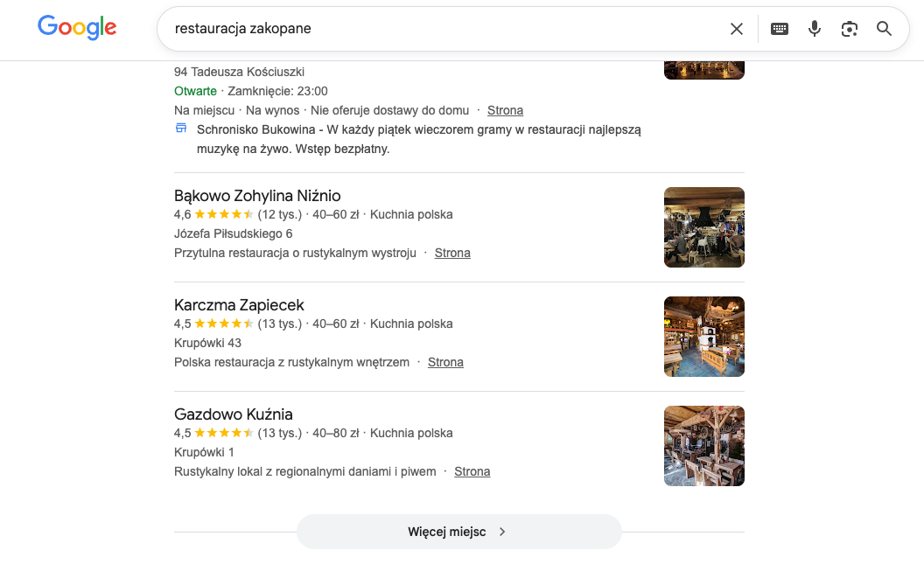Click inside the search query field
This screenshot has height=564, width=924.
437,29
